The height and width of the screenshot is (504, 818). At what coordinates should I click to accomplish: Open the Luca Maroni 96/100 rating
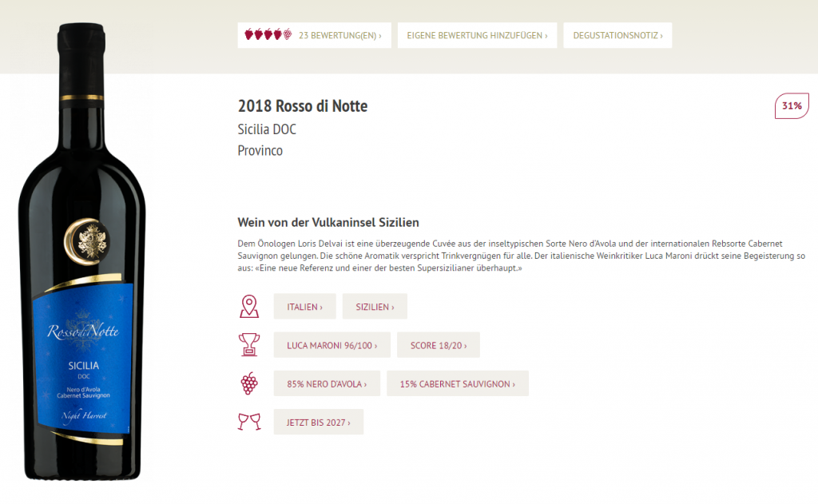click(332, 345)
